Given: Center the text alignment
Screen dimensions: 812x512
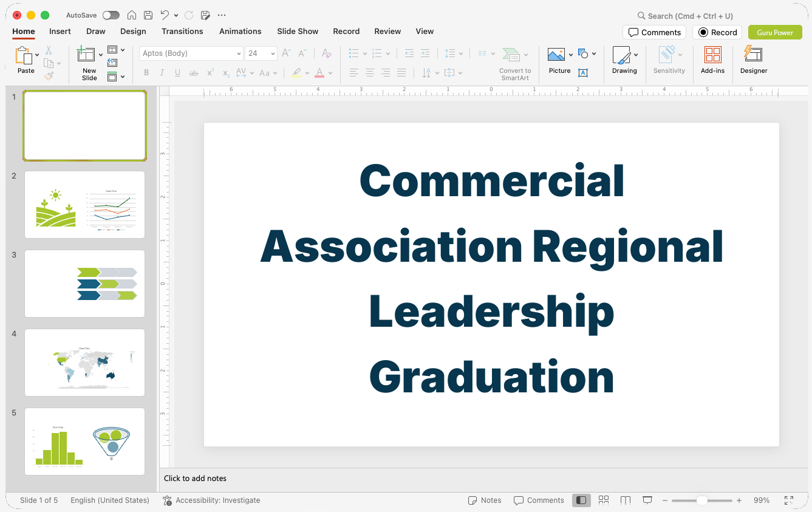Looking at the screenshot, I should coord(369,73).
